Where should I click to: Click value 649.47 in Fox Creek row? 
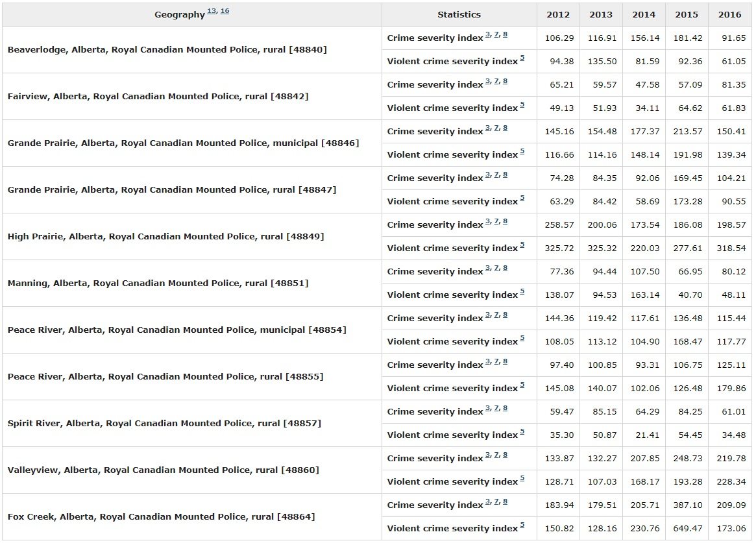(688, 529)
